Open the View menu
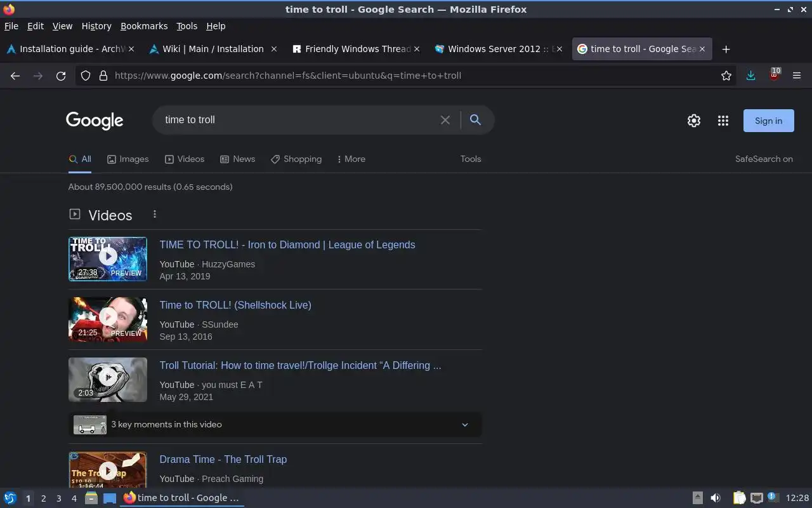Screen dimensions: 812x508 pyautogui.click(x=62, y=26)
